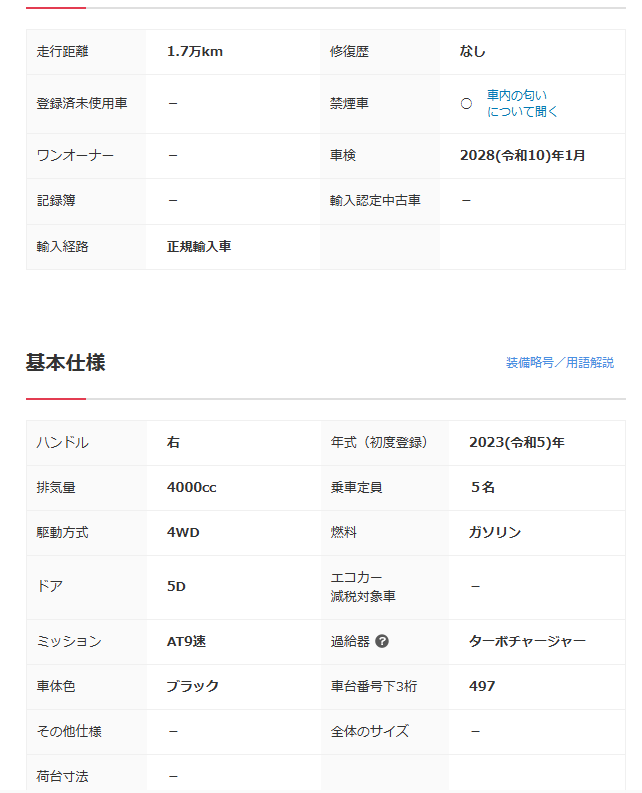Select the AT9速 transmission value

click(x=186, y=642)
